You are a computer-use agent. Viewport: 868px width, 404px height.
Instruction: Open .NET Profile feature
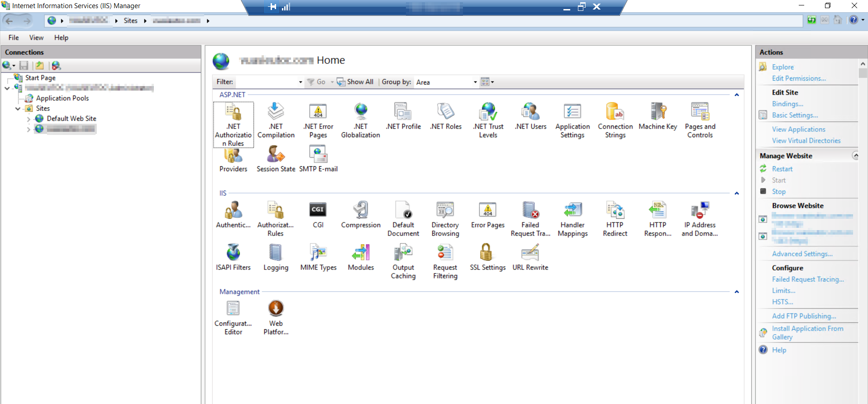tap(403, 116)
